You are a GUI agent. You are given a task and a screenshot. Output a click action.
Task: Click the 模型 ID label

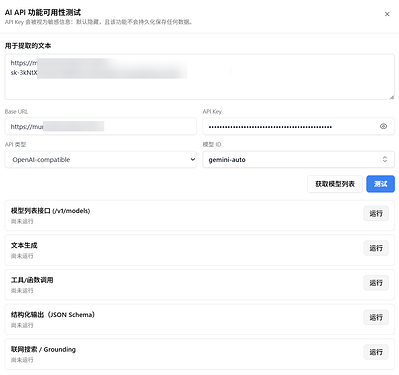(212, 145)
